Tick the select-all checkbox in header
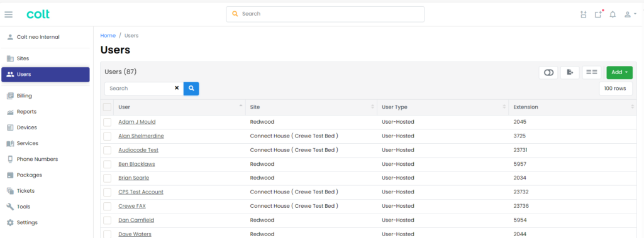Viewport: 644px width, 238px height. click(107, 107)
